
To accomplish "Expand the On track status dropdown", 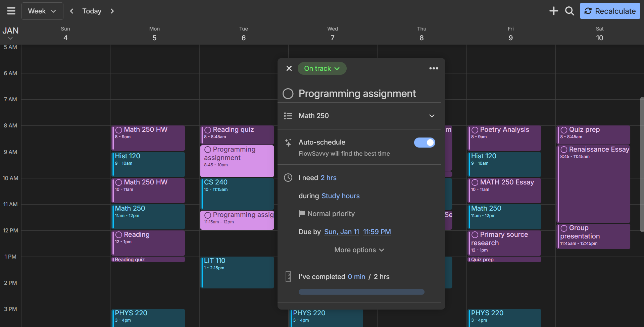I will (x=322, y=68).
